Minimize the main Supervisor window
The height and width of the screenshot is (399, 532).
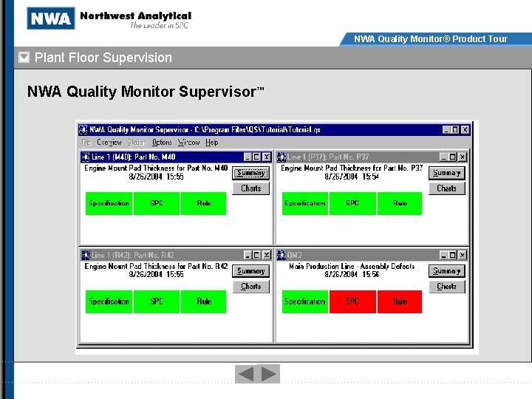click(x=446, y=129)
